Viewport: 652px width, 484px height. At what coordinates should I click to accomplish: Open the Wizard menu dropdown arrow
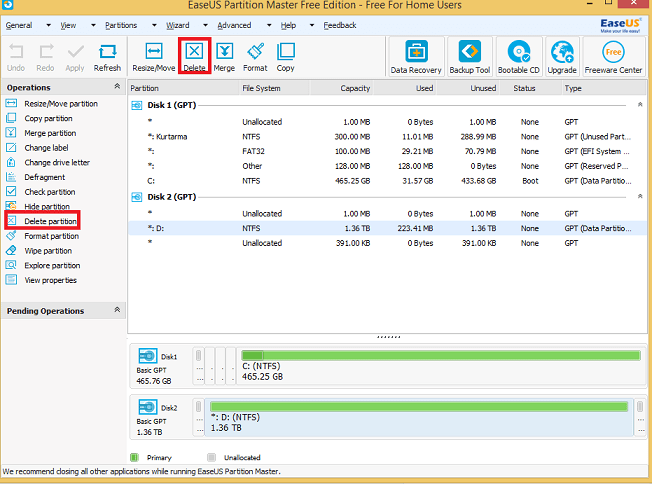click(205, 25)
